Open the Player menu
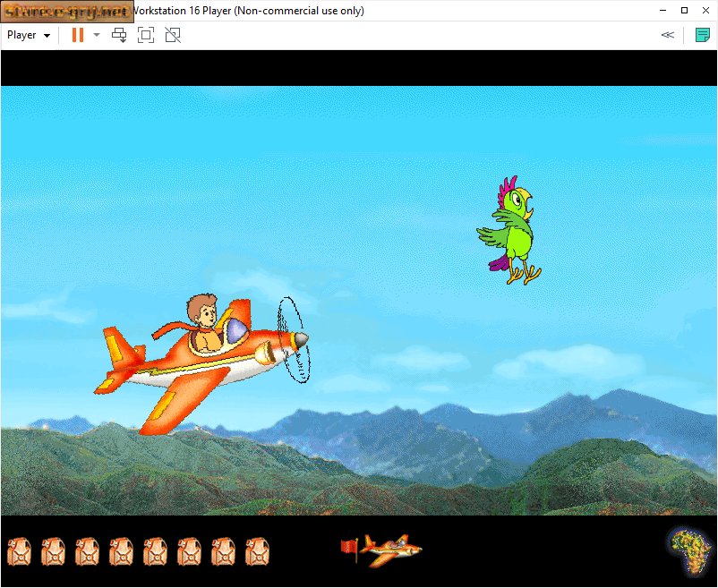This screenshot has height=588, width=718. click(29, 35)
